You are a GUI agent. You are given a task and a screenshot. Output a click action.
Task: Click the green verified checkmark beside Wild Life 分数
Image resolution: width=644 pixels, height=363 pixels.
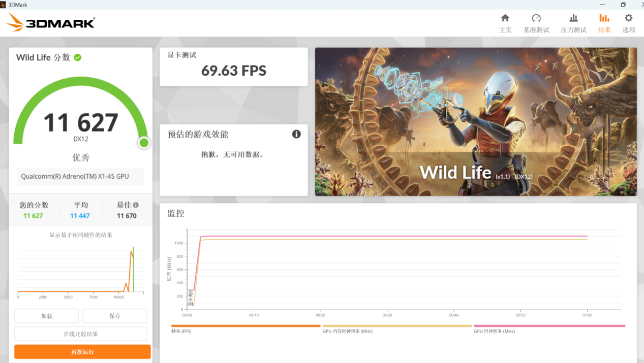click(x=77, y=57)
